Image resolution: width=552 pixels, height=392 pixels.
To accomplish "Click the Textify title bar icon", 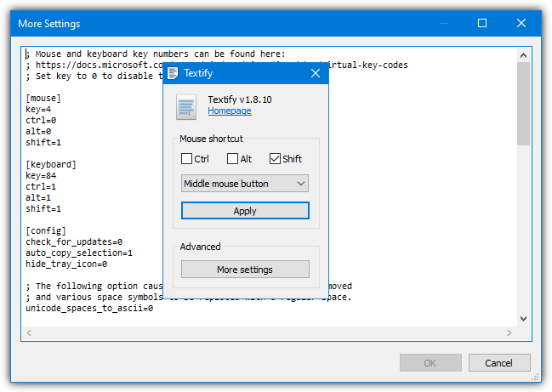I will [x=173, y=73].
